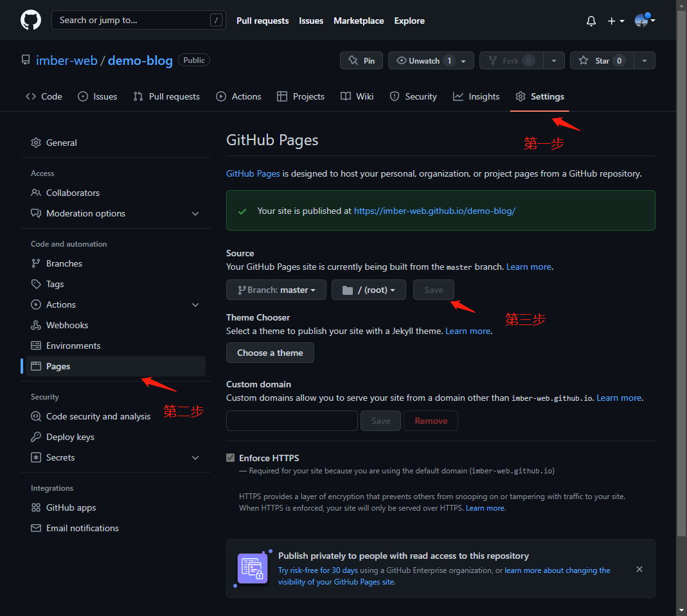The height and width of the screenshot is (616, 687).
Task: Toggle Pin for this repository
Action: tap(361, 60)
